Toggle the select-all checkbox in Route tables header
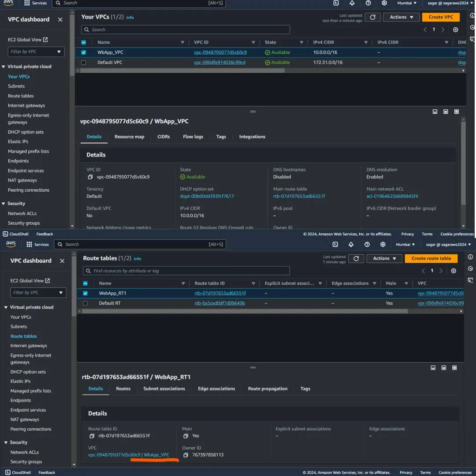 click(x=86, y=283)
